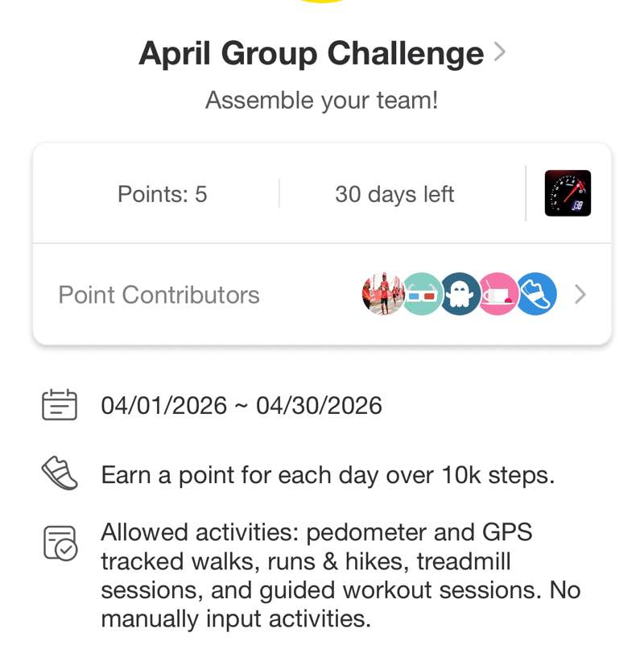Tap the Point Contributors label
644x645 pixels.
click(159, 295)
